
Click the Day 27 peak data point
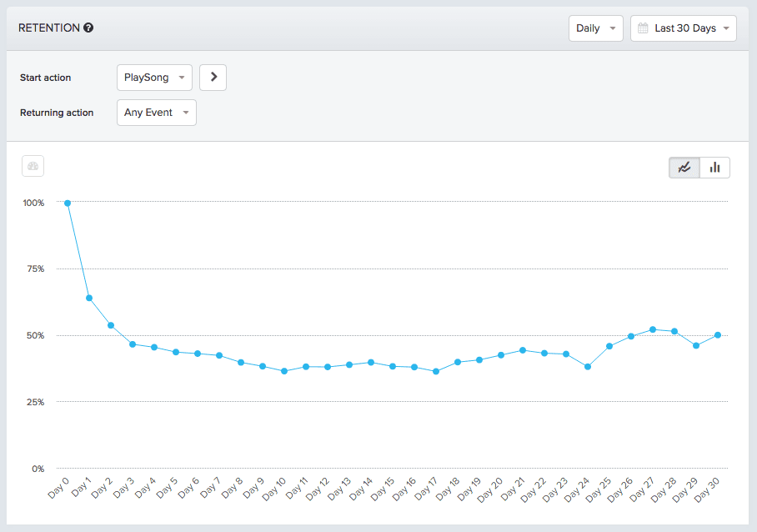[652, 329]
